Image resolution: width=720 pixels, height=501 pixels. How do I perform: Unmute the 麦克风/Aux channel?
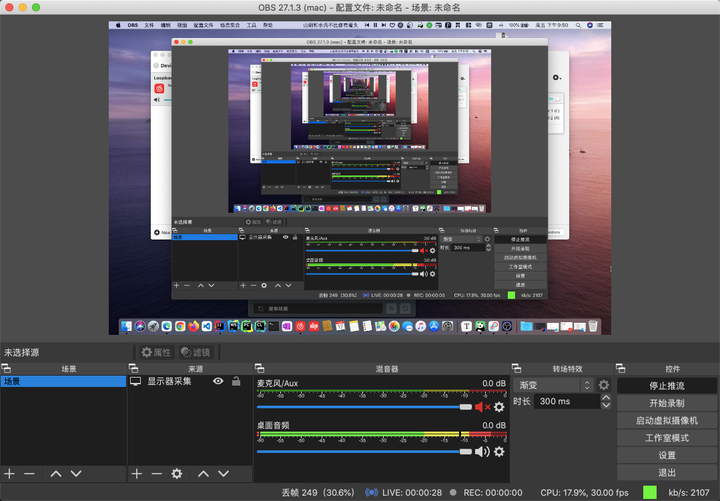click(x=482, y=407)
